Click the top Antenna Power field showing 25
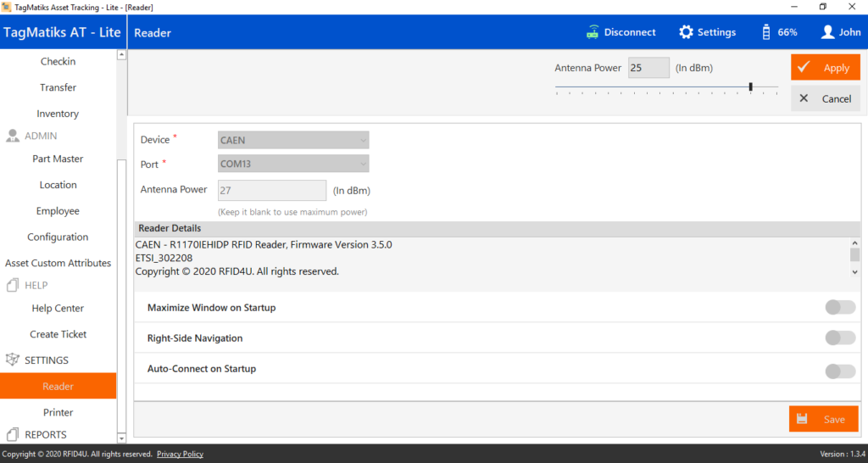 [648, 68]
